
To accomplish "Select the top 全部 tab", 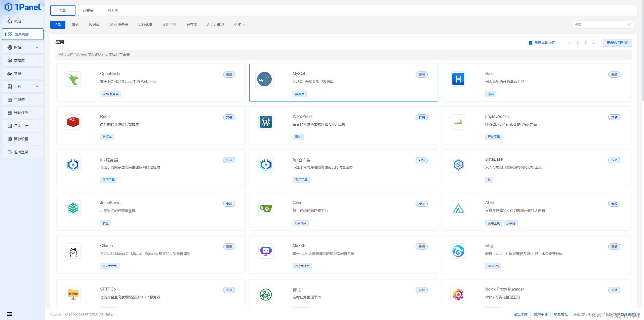I will pos(63,10).
